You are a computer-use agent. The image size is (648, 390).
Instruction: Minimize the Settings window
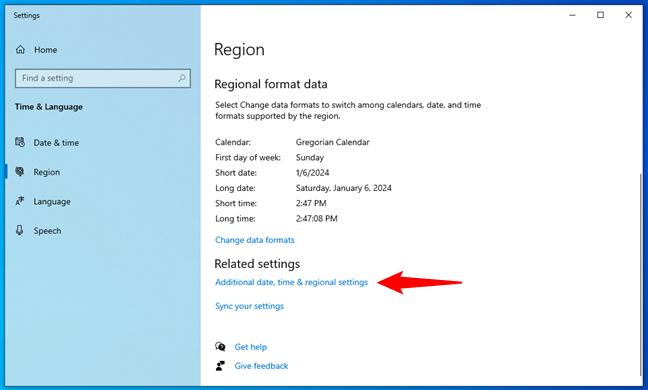pos(572,15)
